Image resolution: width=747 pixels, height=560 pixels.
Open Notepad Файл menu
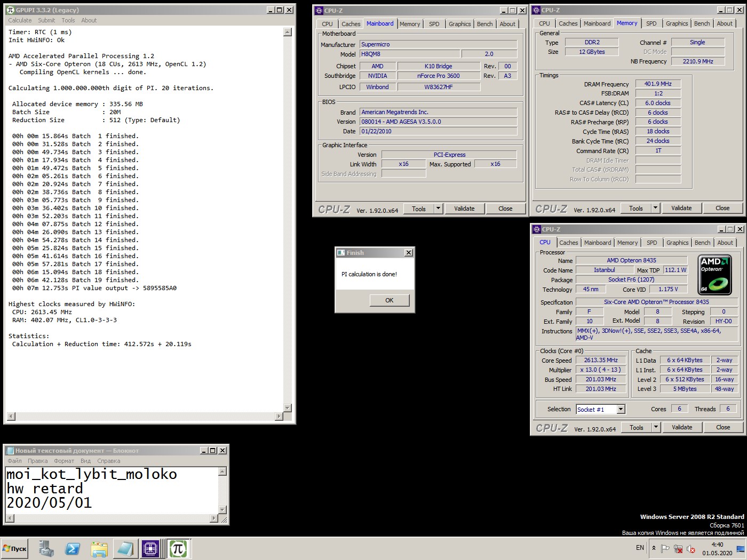point(14,461)
